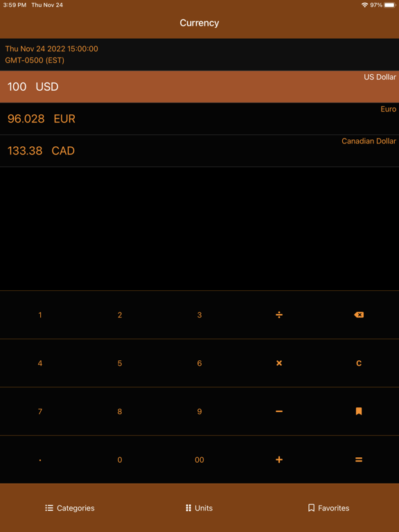The height and width of the screenshot is (532, 399).
Task: Tap the number 5 key
Action: pos(120,363)
